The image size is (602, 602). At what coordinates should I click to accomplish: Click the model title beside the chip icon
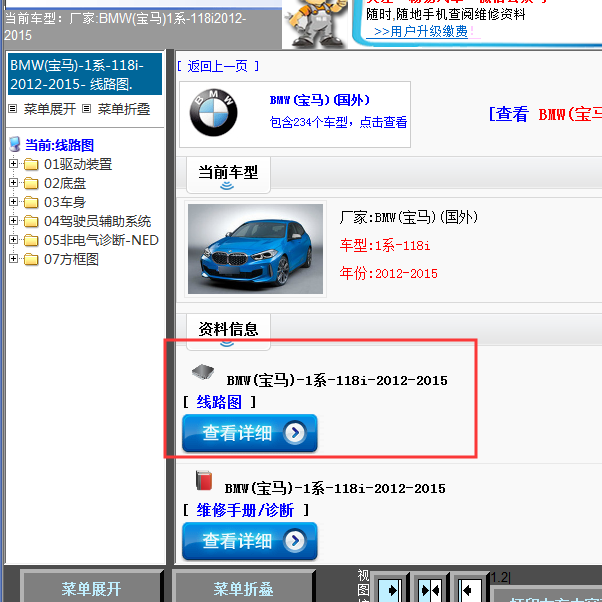pyautogui.click(x=337, y=380)
